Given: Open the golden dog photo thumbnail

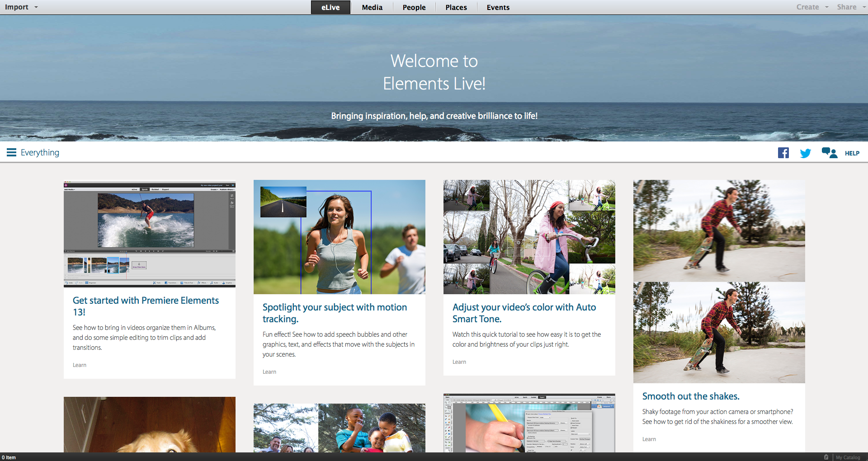Looking at the screenshot, I should click(150, 424).
